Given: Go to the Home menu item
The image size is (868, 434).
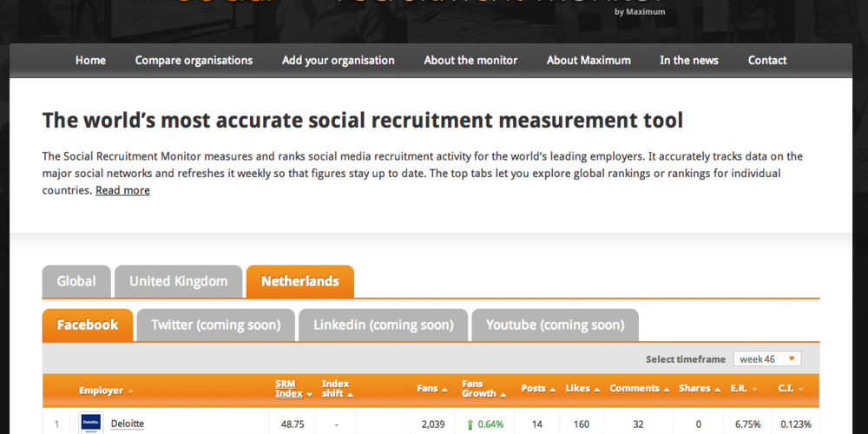Looking at the screenshot, I should pos(90,61).
